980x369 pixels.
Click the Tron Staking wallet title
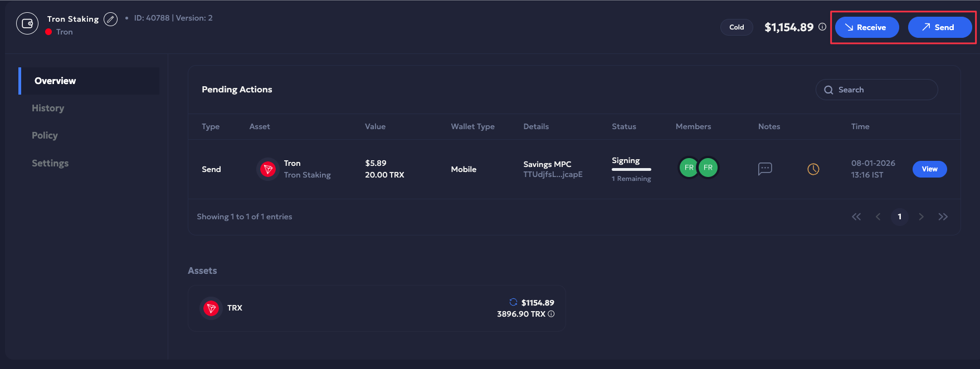coord(73,19)
